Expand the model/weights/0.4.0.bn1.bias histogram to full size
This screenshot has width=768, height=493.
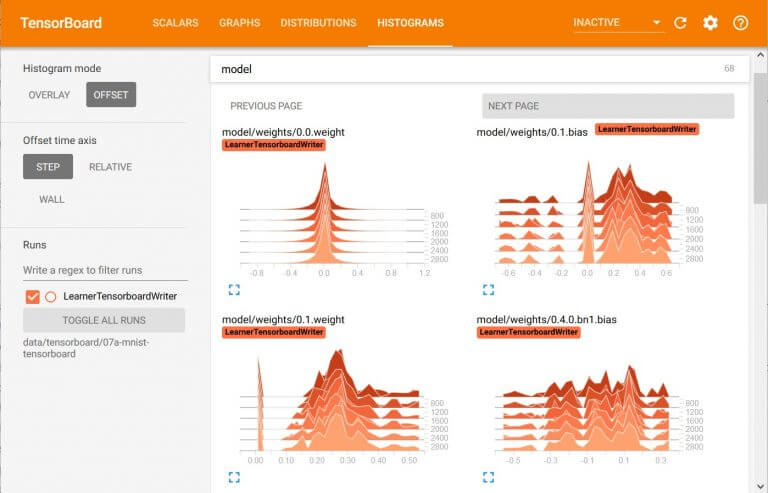(488, 478)
